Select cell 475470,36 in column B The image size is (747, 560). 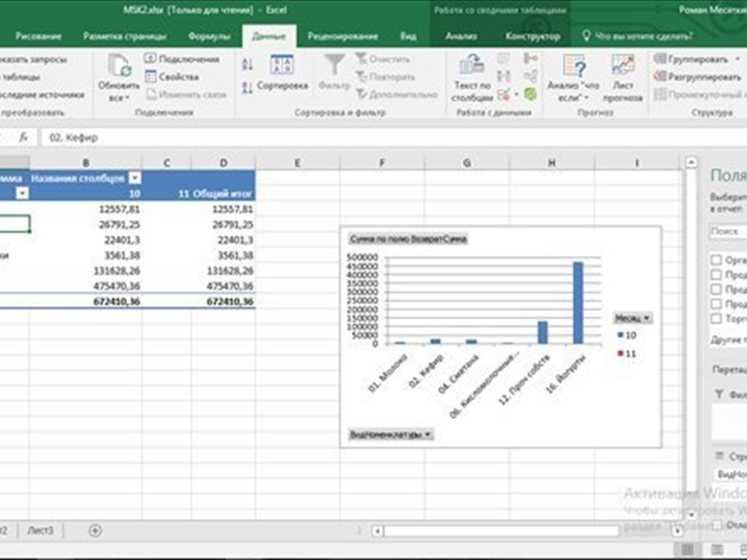(86, 286)
